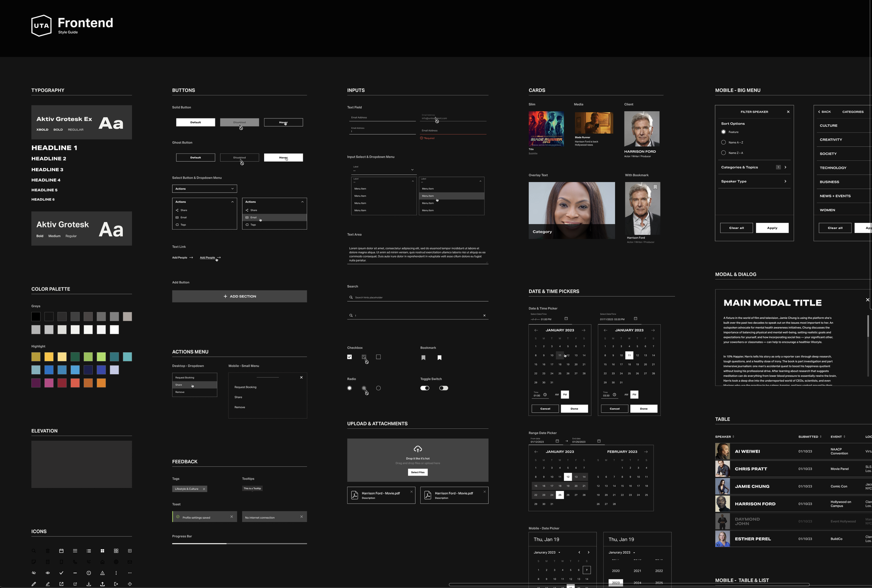Image resolution: width=872 pixels, height=588 pixels.
Task: Click the trash delete icon in Icons grid
Action: tap(48, 551)
